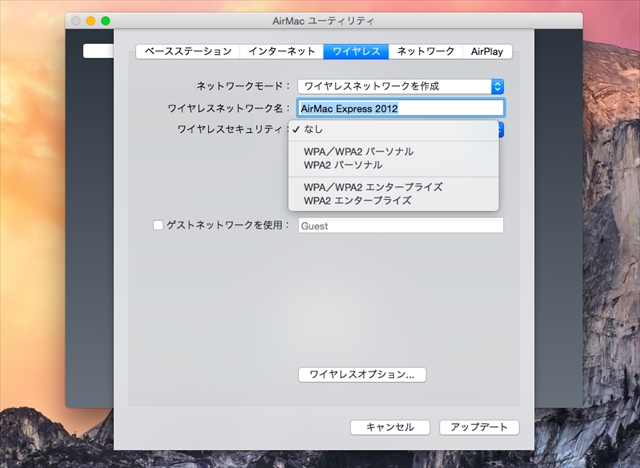Open the インターネット tab
The height and width of the screenshot is (468, 640).
(282, 52)
